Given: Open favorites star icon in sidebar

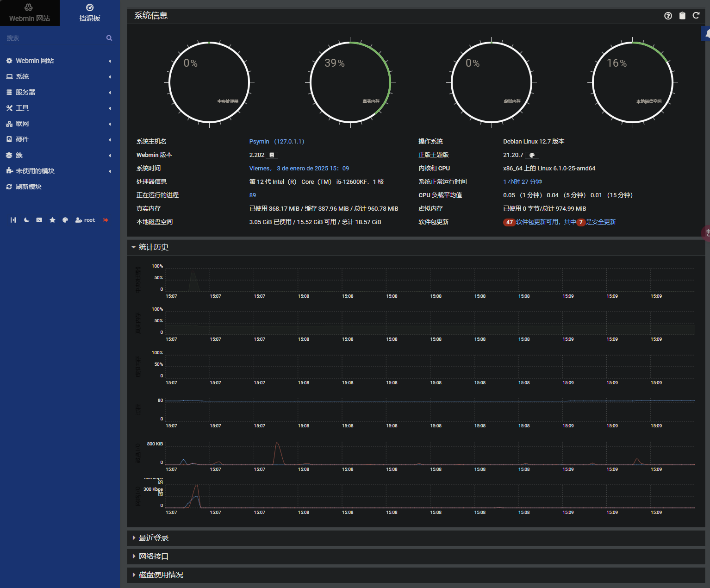Looking at the screenshot, I should (52, 220).
